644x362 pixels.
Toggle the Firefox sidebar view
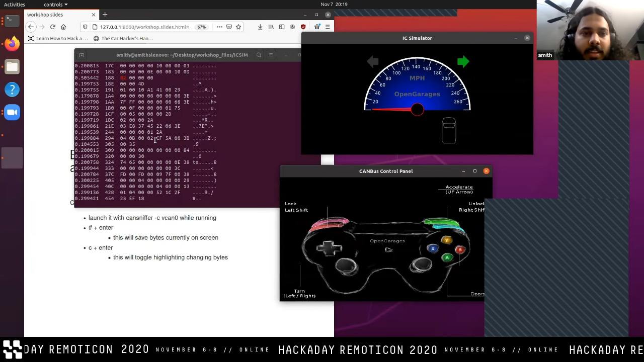click(x=282, y=27)
